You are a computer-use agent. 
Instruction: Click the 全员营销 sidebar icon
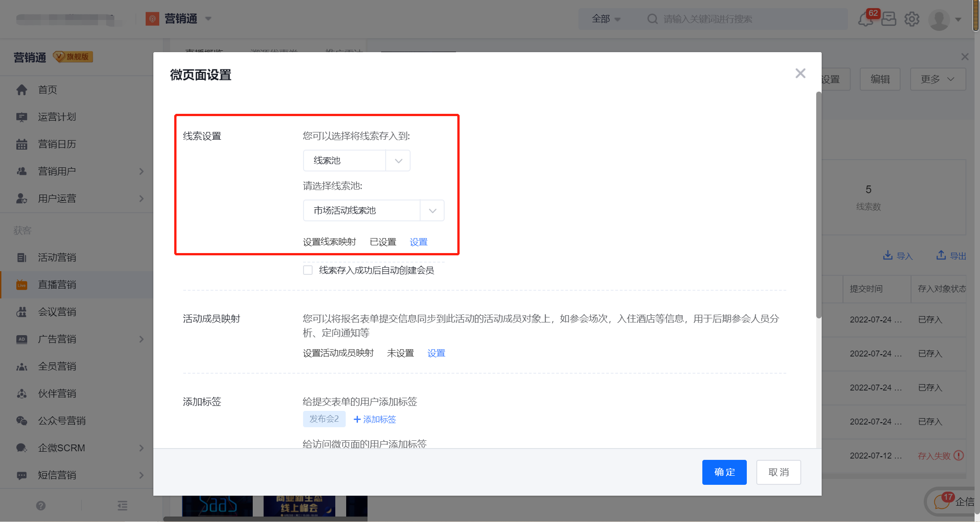pos(22,366)
